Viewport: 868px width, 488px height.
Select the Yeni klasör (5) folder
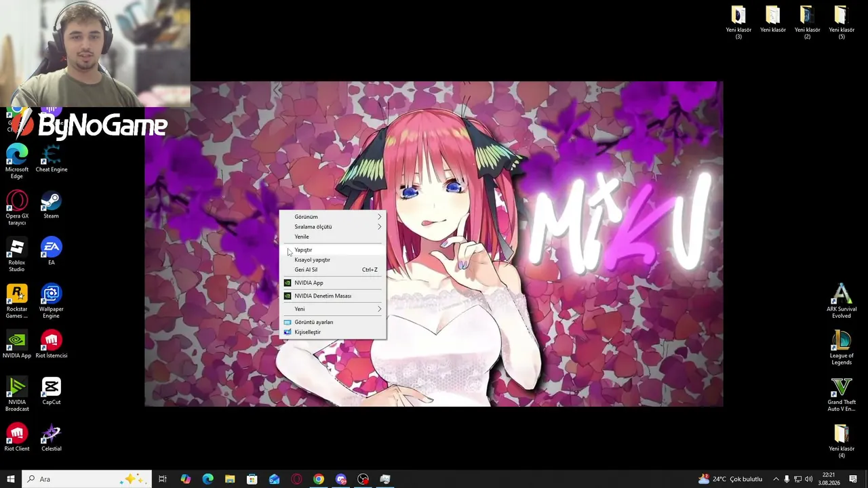[842, 22]
